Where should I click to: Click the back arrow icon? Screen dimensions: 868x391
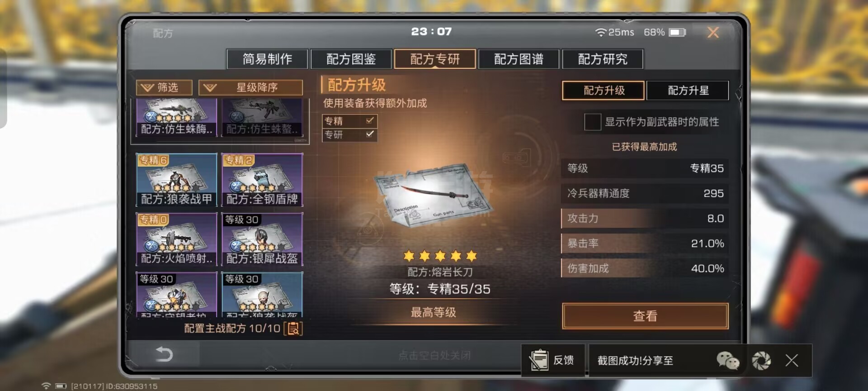click(x=164, y=354)
